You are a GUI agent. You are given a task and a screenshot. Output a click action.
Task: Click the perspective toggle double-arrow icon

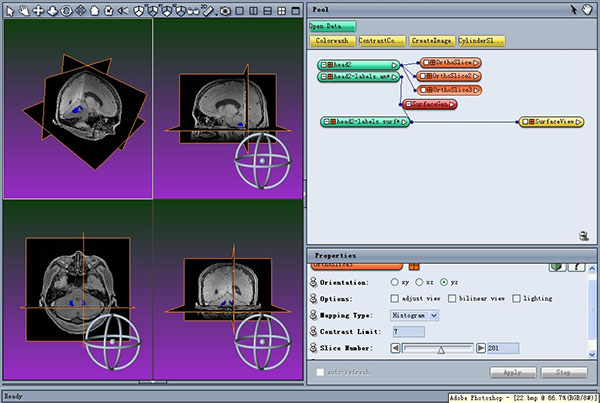coord(123,11)
